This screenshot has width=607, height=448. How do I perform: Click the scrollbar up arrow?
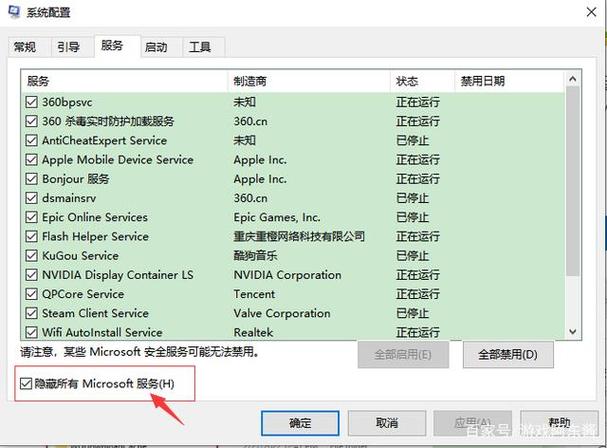point(573,79)
